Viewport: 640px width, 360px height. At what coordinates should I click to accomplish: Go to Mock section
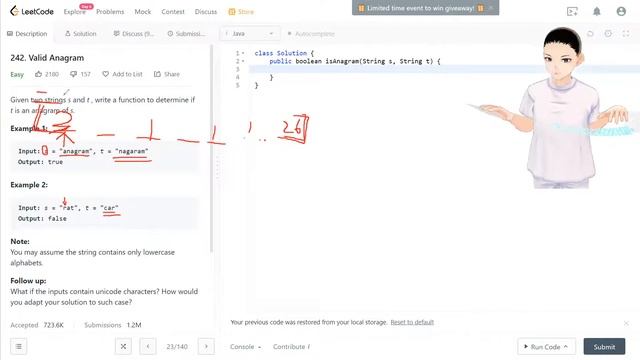click(x=142, y=12)
